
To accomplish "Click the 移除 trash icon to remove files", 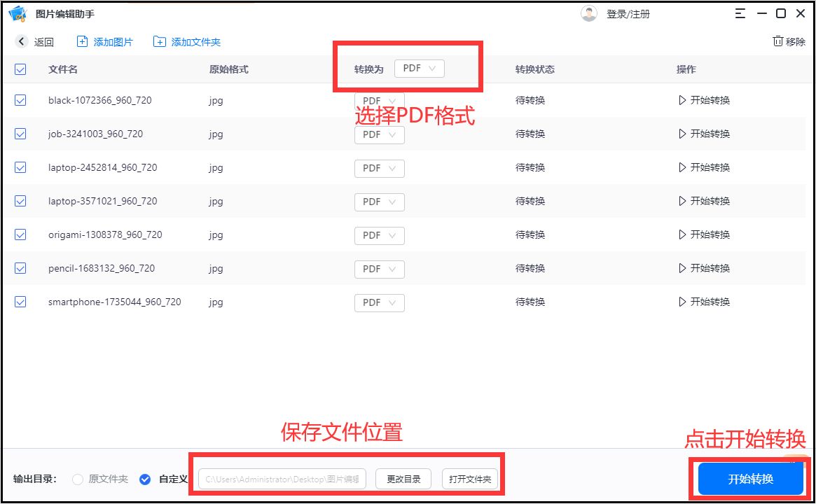I will (x=779, y=41).
